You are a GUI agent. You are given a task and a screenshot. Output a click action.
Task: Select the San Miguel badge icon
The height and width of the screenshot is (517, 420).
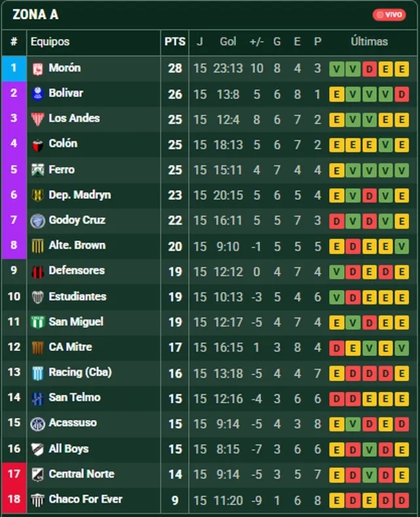pos(37,322)
